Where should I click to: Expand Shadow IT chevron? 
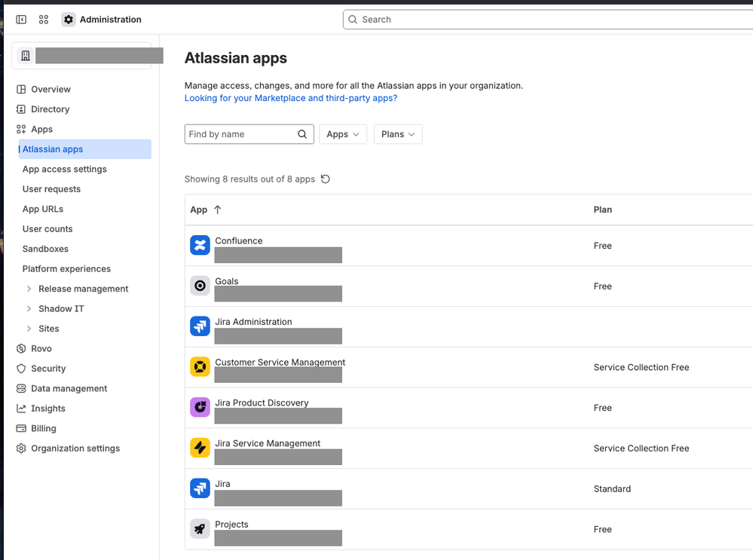coord(29,308)
